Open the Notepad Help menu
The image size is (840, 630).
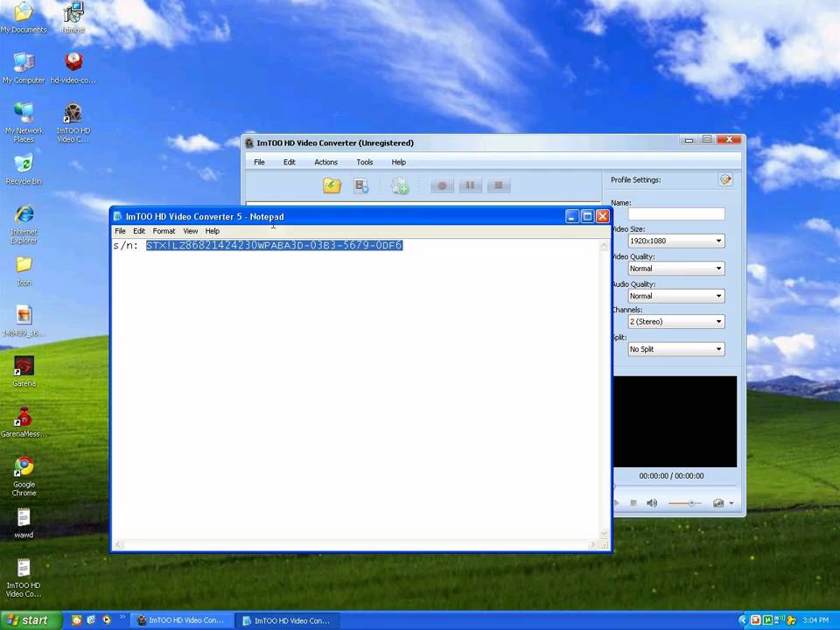(212, 231)
